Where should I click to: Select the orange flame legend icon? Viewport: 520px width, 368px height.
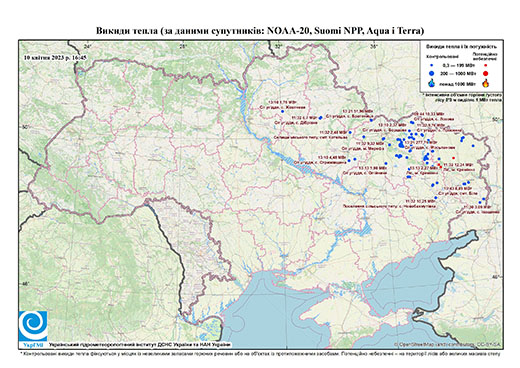[486, 83]
